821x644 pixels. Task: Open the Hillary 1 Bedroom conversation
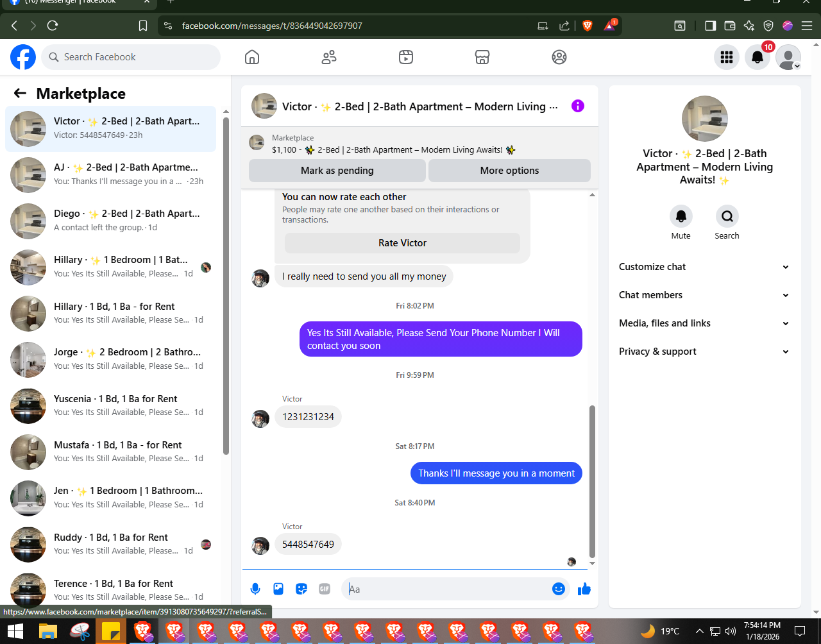coord(111,267)
